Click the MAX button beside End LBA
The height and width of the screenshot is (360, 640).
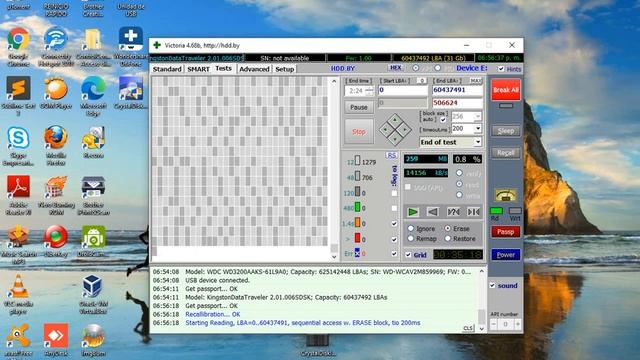point(476,81)
